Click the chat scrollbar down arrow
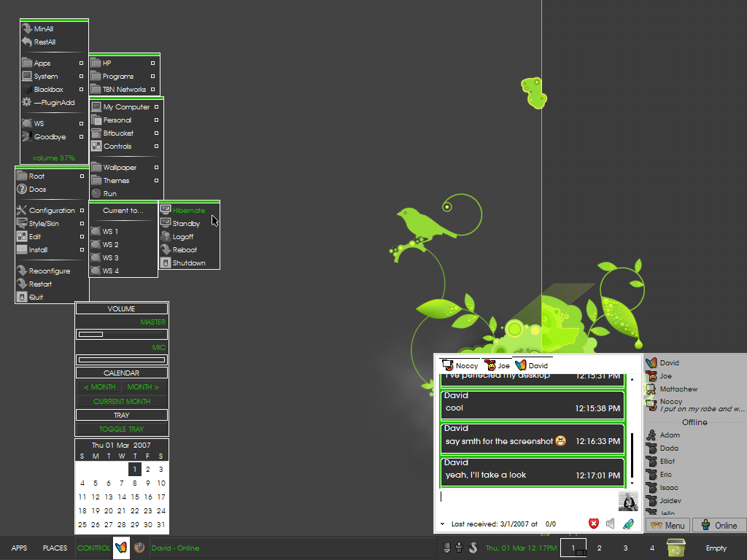 (x=632, y=483)
